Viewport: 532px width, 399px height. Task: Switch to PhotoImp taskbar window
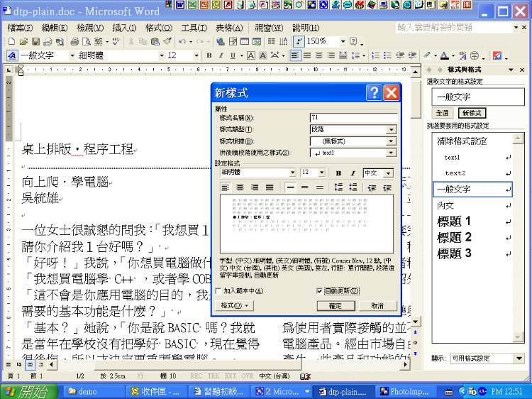tap(406, 391)
